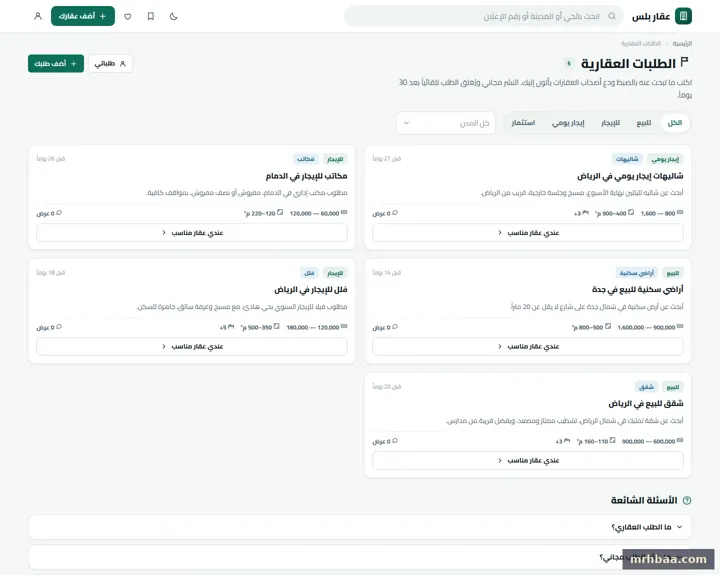This screenshot has width=720, height=575.
Task: Click bedroom icon beside +3 on chalets card
Action: 585,213
